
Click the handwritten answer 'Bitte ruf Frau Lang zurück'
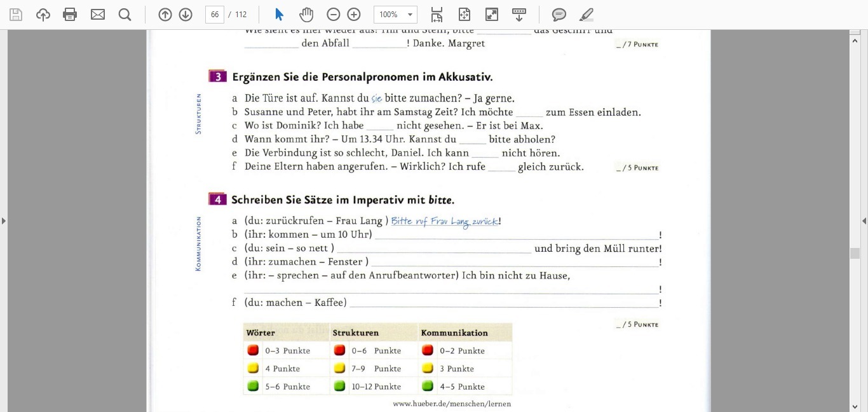click(x=444, y=221)
